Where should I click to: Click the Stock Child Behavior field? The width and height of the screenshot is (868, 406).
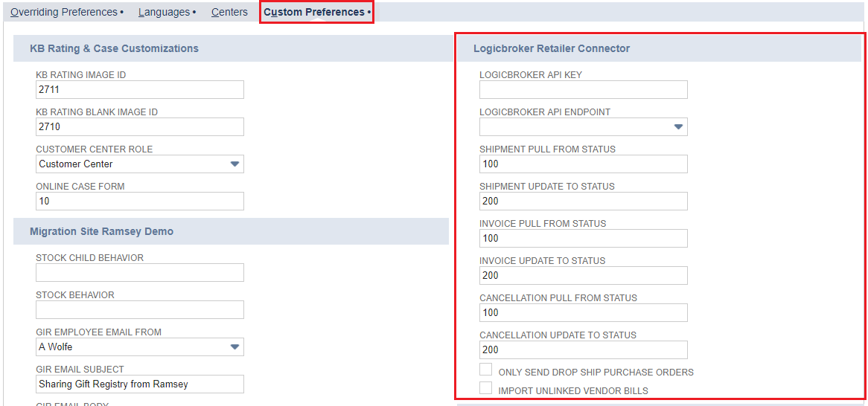pyautogui.click(x=140, y=273)
